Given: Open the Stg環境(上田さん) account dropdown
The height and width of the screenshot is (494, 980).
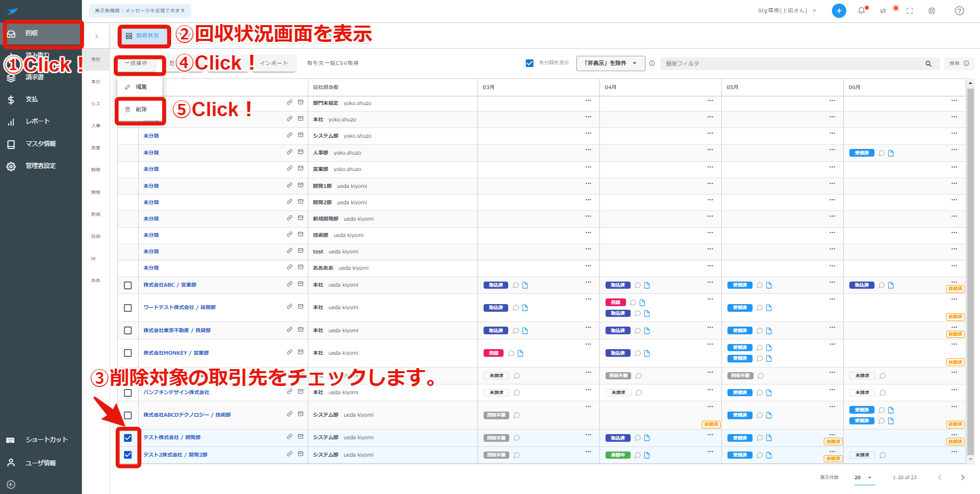Looking at the screenshot, I should point(787,11).
